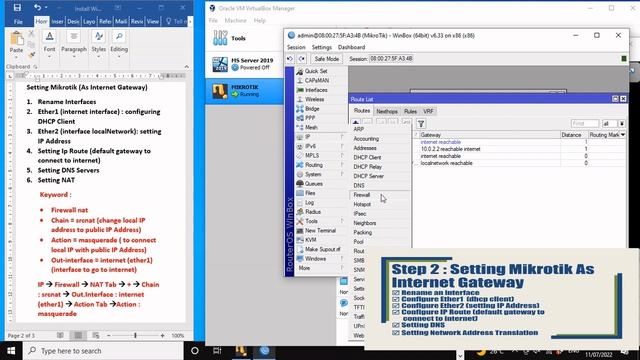This screenshot has width=640, height=360.
Task: Open Wireless in WinBox sidebar
Action: point(314,99)
